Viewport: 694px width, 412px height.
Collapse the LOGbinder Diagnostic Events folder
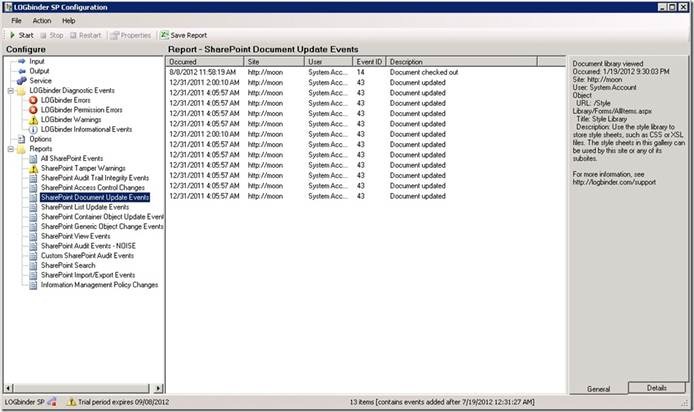[x=9, y=91]
